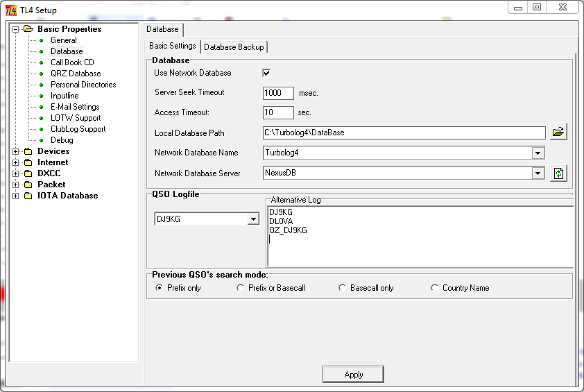Click the Apply button
This screenshot has height=392, width=584.
tap(353, 374)
